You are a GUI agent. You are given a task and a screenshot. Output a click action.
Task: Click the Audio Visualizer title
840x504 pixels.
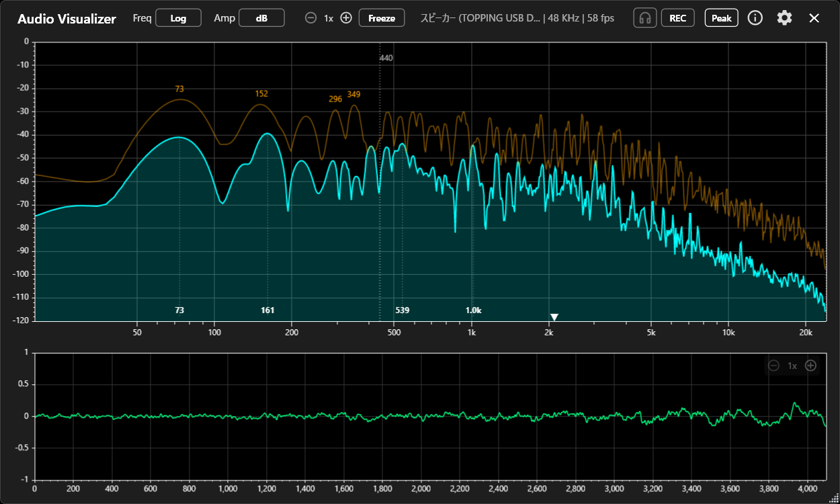[x=67, y=19]
